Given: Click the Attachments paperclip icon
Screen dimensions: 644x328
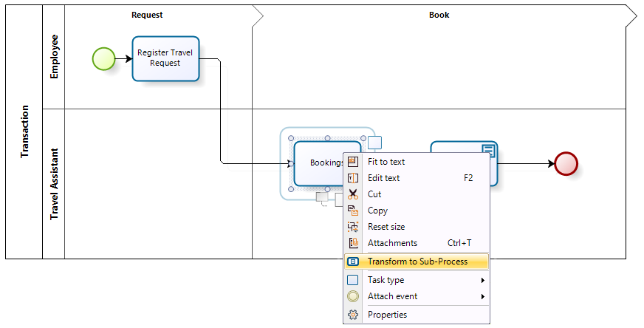Looking at the screenshot, I should (353, 243).
